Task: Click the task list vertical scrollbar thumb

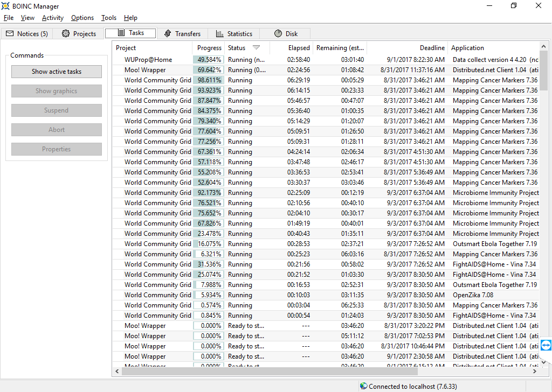Action: pos(543,71)
